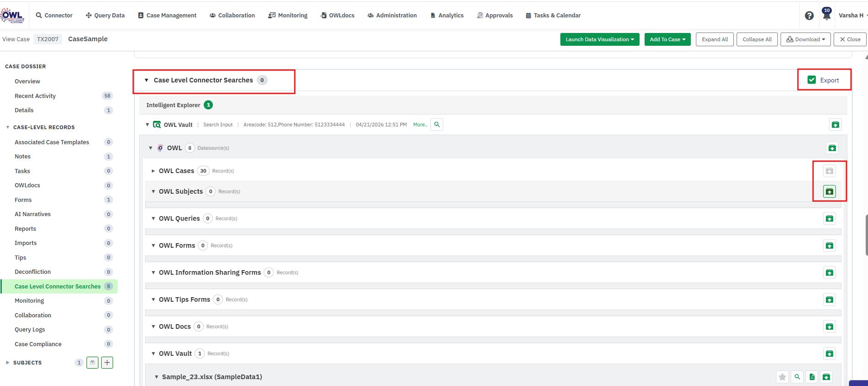Collapse the OWL Subjects records row
The width and height of the screenshot is (868, 386).
(x=153, y=191)
